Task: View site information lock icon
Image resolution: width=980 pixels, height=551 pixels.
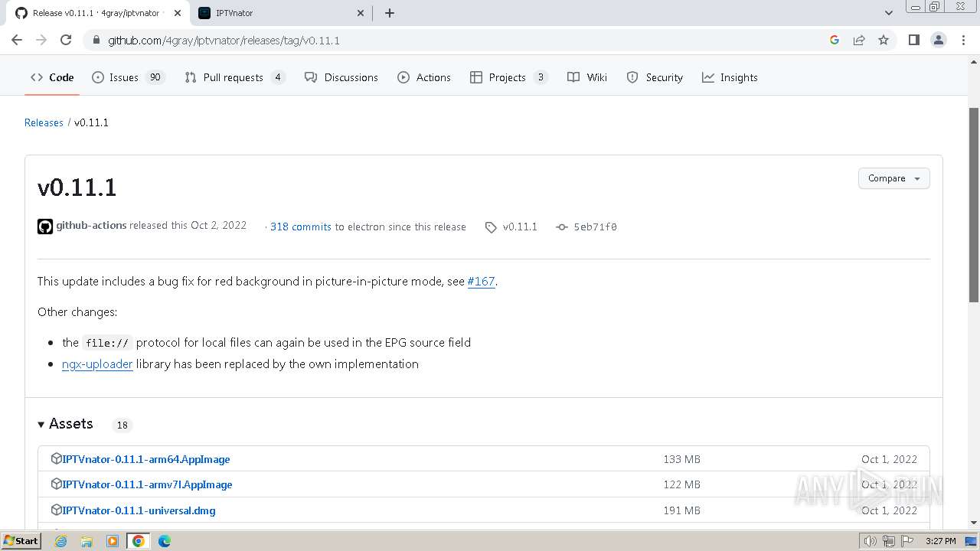Action: pyautogui.click(x=96, y=40)
